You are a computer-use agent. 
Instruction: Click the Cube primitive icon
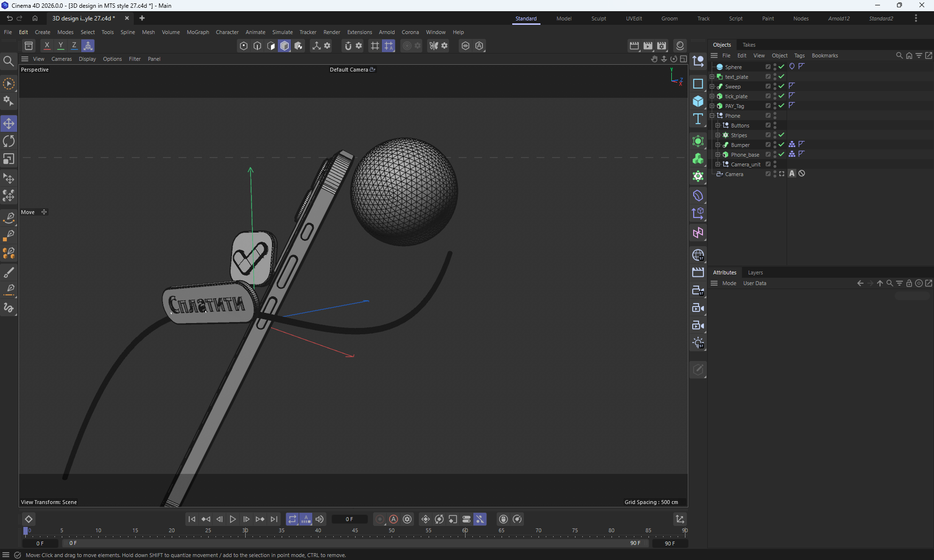(698, 101)
